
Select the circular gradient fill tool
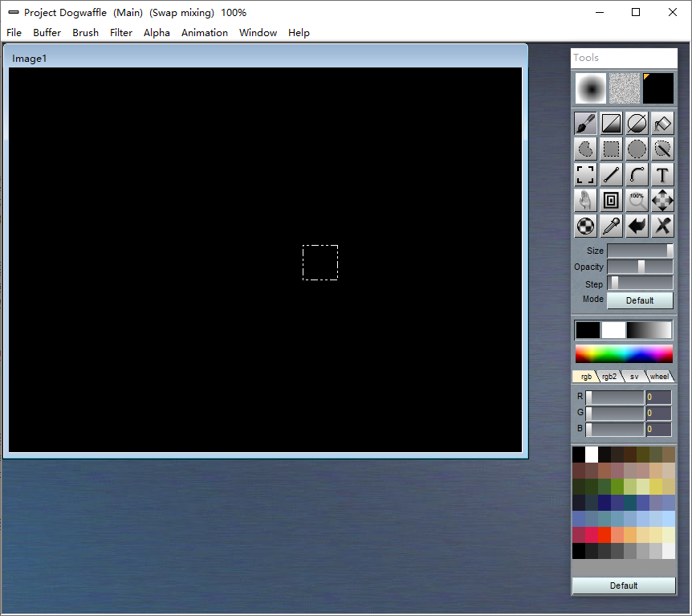pos(637,123)
